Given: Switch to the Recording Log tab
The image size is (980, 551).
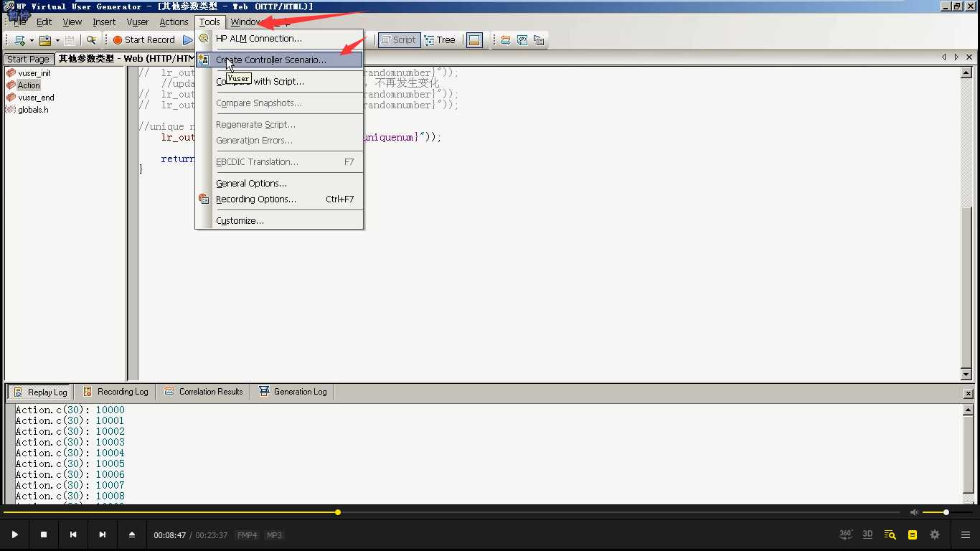Looking at the screenshot, I should click(116, 392).
